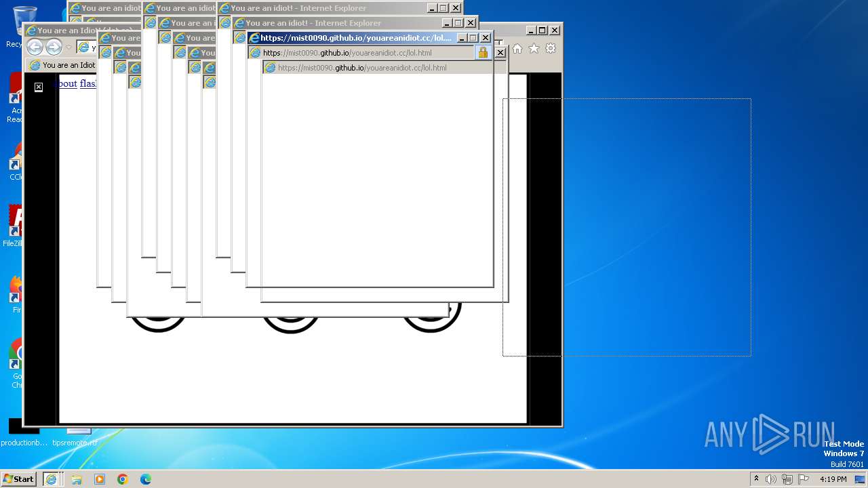Viewport: 868px width, 488px height.
Task: Open the Favorites star in the main IE window
Action: click(534, 49)
